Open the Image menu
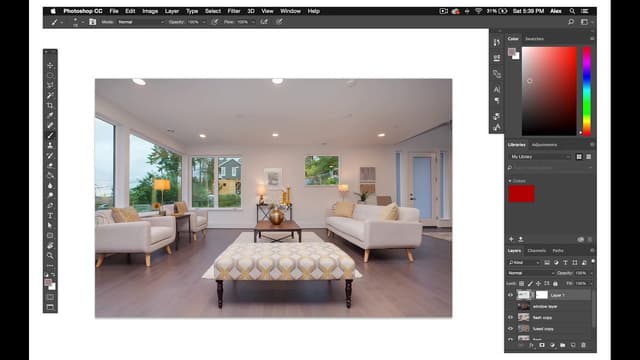The image size is (640, 360). pos(150,11)
